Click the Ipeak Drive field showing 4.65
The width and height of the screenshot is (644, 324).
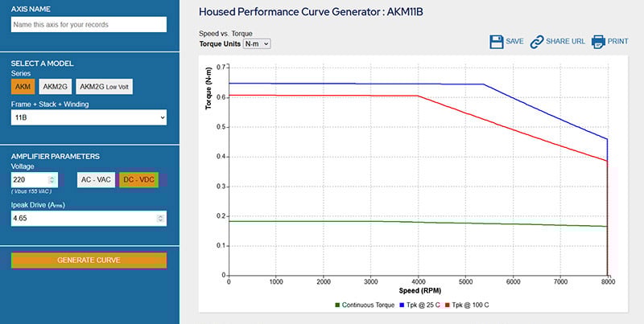click(x=89, y=218)
